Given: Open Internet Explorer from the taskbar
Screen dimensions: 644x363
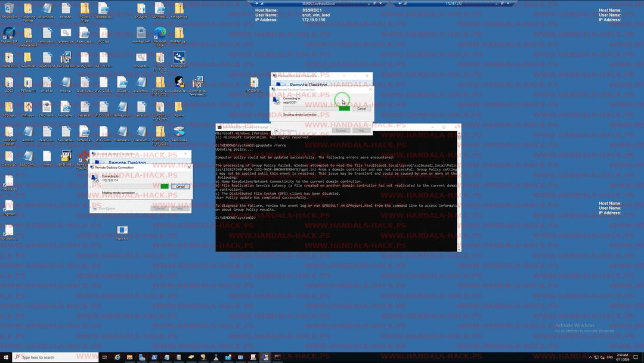Looking at the screenshot, I should 117,357.
